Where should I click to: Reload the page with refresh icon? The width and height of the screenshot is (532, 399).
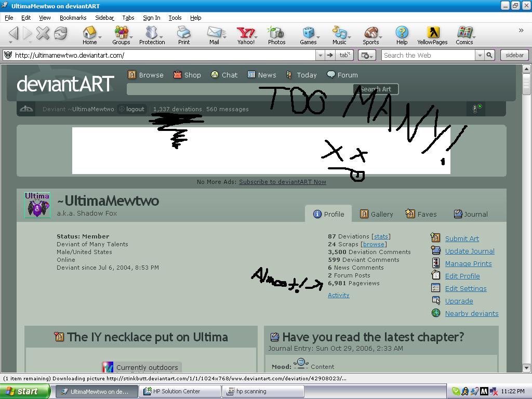click(61, 33)
